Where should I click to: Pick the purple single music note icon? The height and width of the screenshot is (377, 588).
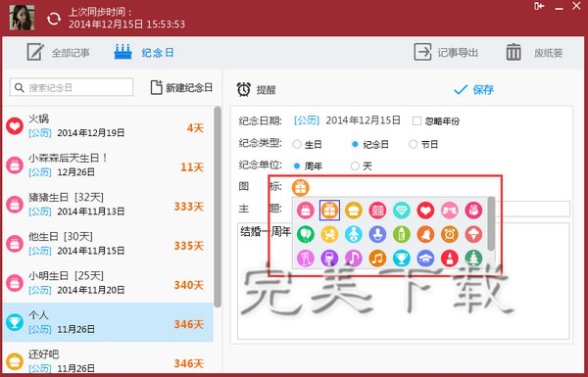[x=354, y=259]
